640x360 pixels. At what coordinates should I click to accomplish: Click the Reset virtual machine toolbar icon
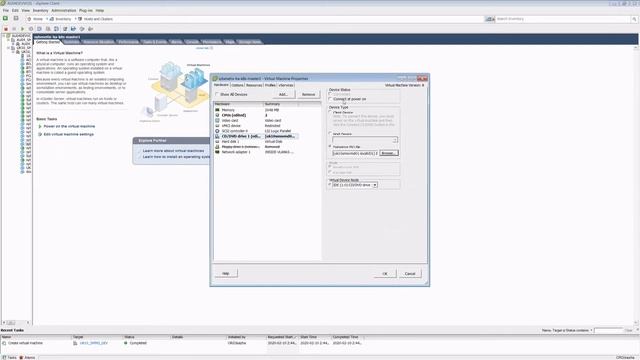point(31,29)
